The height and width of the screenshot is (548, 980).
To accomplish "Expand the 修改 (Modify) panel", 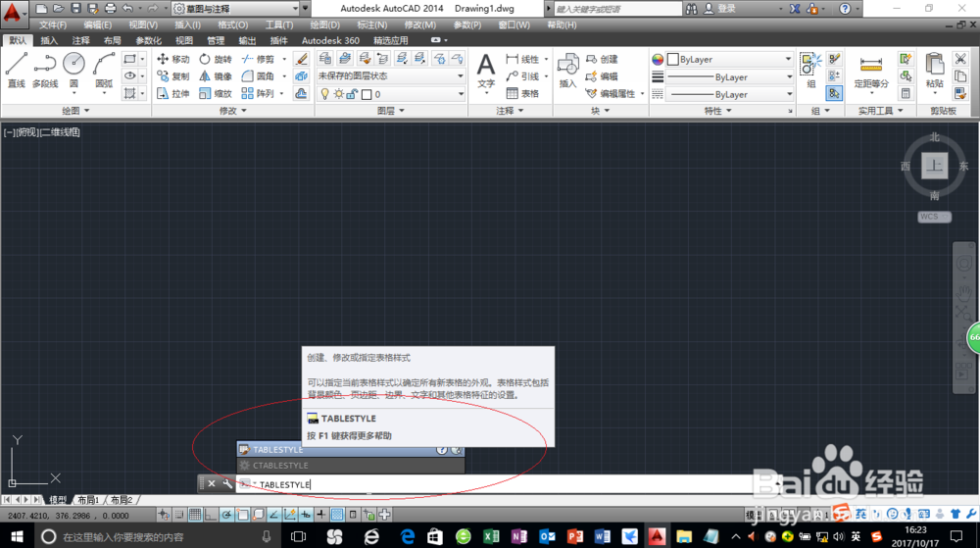I will 233,111.
